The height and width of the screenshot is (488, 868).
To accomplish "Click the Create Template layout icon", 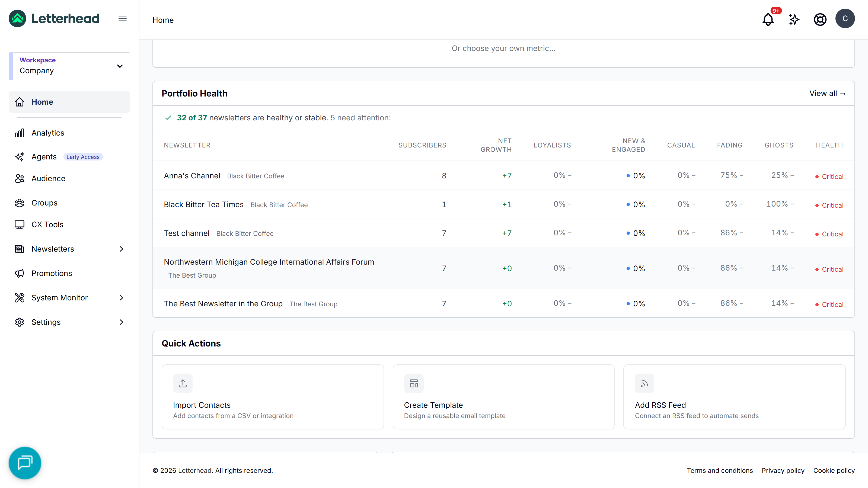I will [x=414, y=383].
